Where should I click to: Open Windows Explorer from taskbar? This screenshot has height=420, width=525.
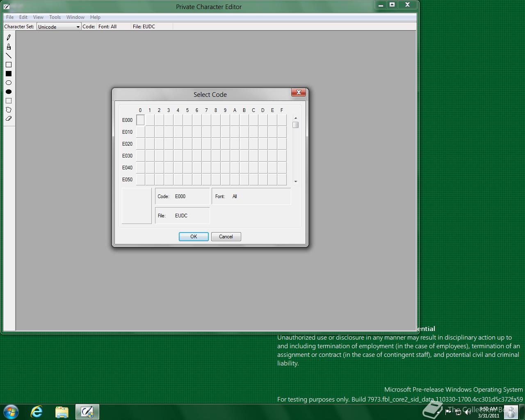tap(62, 411)
